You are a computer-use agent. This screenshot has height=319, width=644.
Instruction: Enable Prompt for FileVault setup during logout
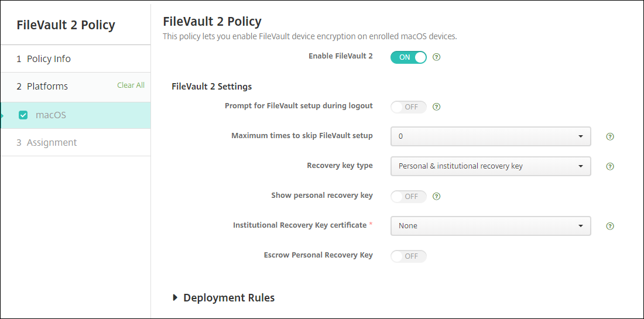click(409, 107)
